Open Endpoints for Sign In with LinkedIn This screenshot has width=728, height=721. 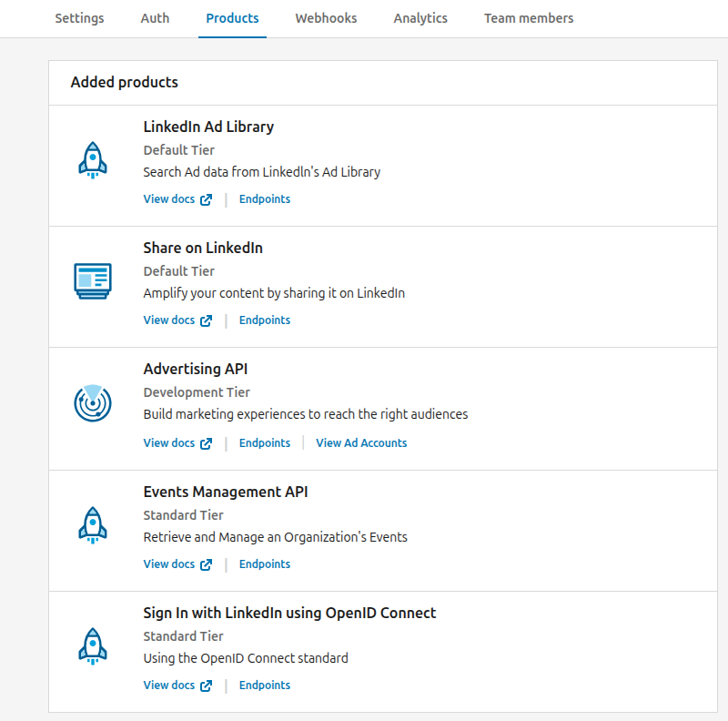tap(265, 685)
